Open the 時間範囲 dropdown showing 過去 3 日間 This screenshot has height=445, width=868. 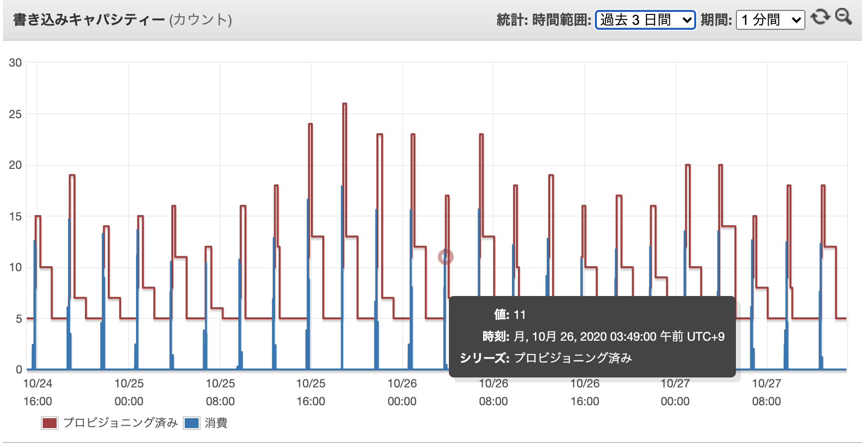(646, 20)
